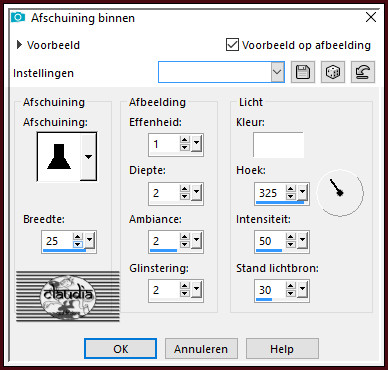Click the Hoek value field showing 325
Viewport: 388px width, 370px height.
271,193
